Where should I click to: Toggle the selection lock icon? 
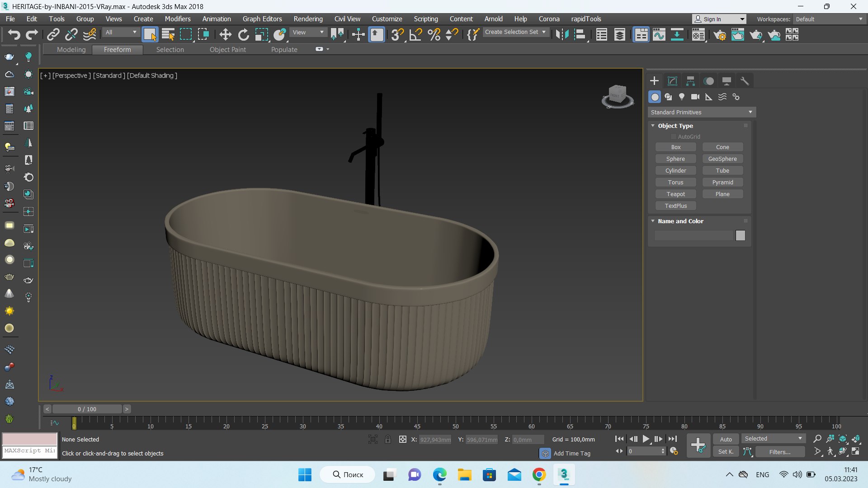click(x=388, y=439)
